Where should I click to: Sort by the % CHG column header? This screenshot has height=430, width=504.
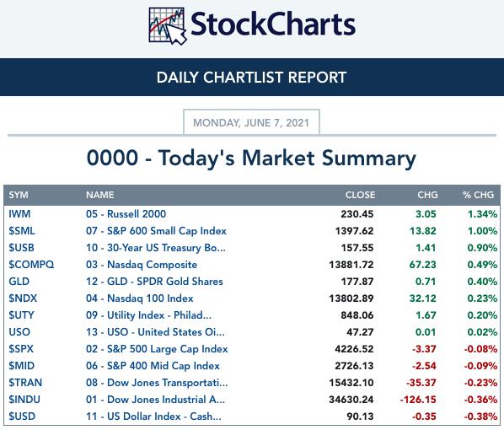[478, 195]
